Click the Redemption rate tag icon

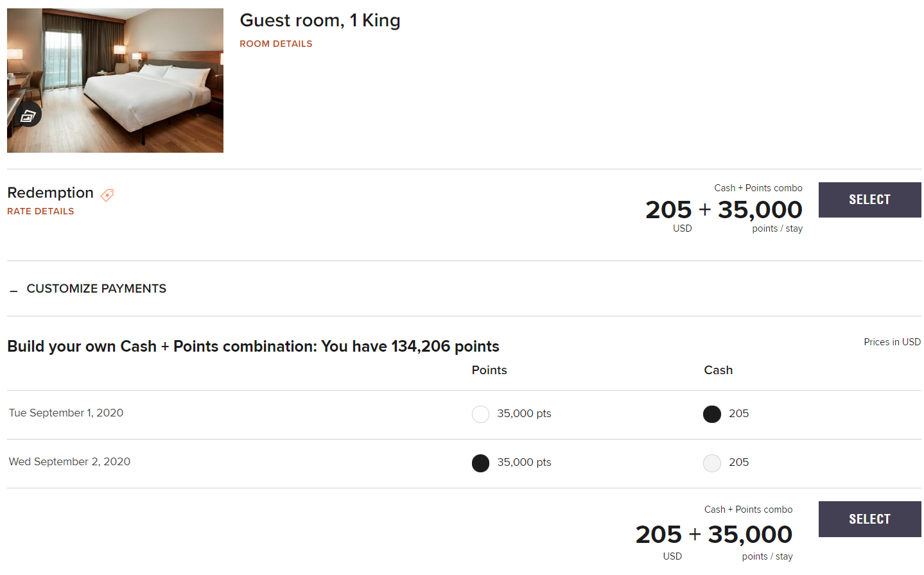tap(107, 194)
